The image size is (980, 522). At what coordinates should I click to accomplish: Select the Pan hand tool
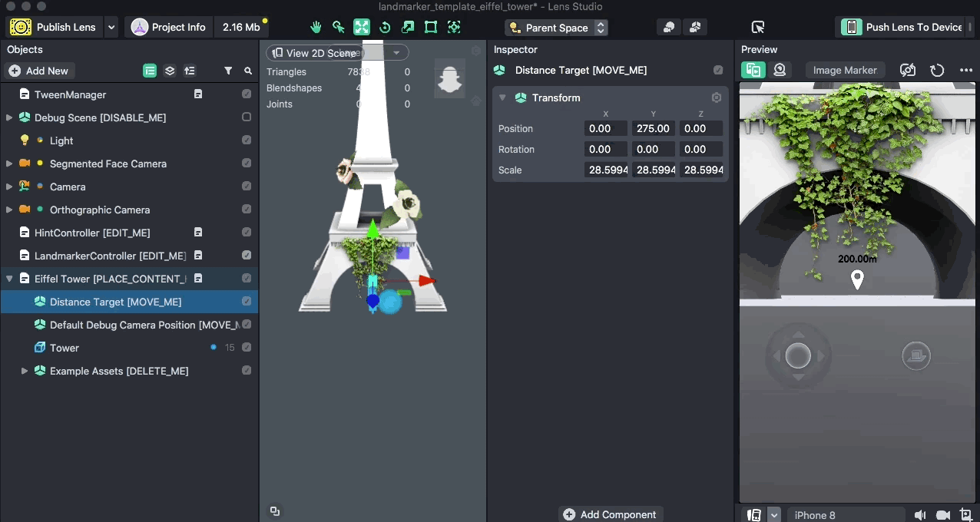click(x=316, y=27)
